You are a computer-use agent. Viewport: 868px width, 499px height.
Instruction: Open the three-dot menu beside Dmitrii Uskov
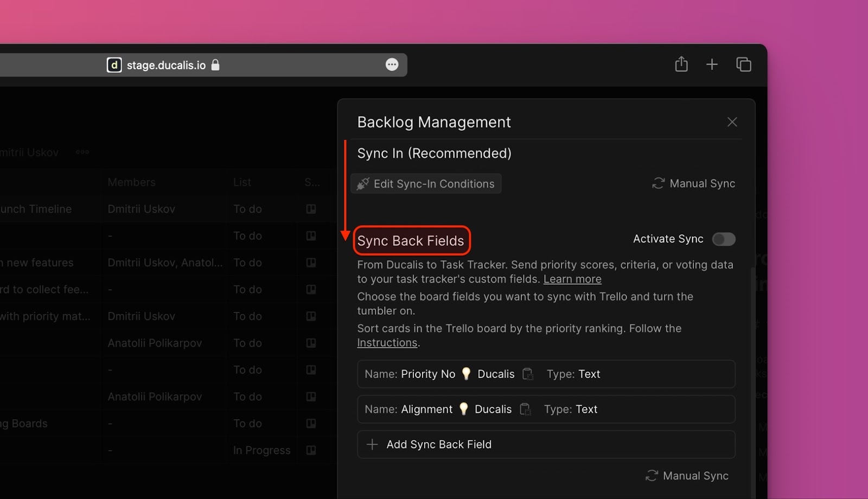82,152
